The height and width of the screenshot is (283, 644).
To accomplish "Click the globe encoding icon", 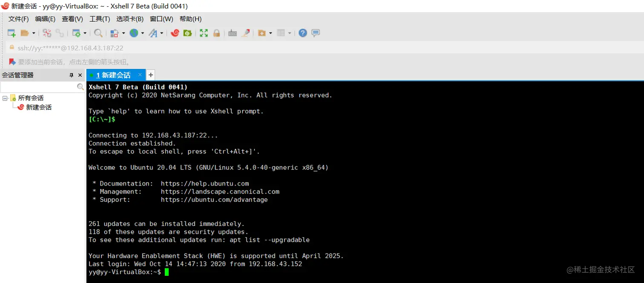I will click(x=134, y=33).
